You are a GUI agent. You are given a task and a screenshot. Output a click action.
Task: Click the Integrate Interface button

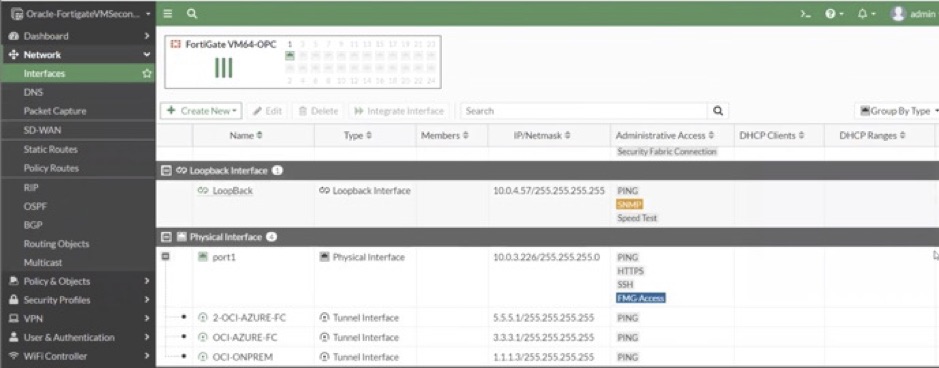point(398,111)
